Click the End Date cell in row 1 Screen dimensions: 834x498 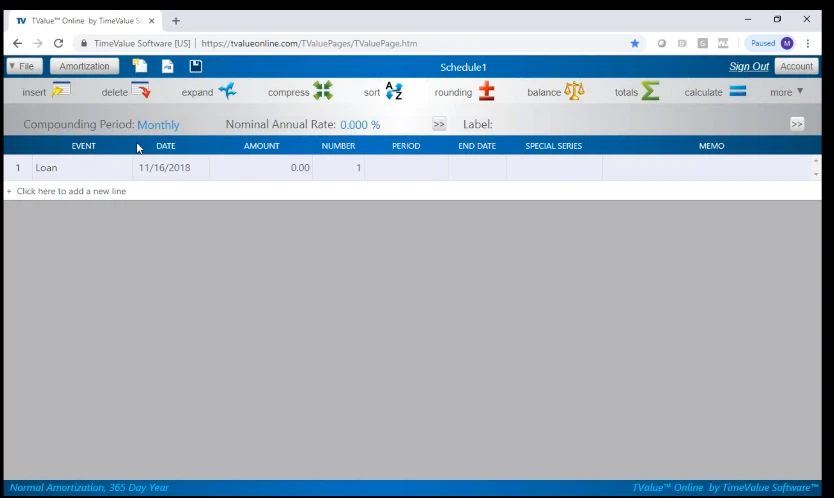click(x=477, y=168)
